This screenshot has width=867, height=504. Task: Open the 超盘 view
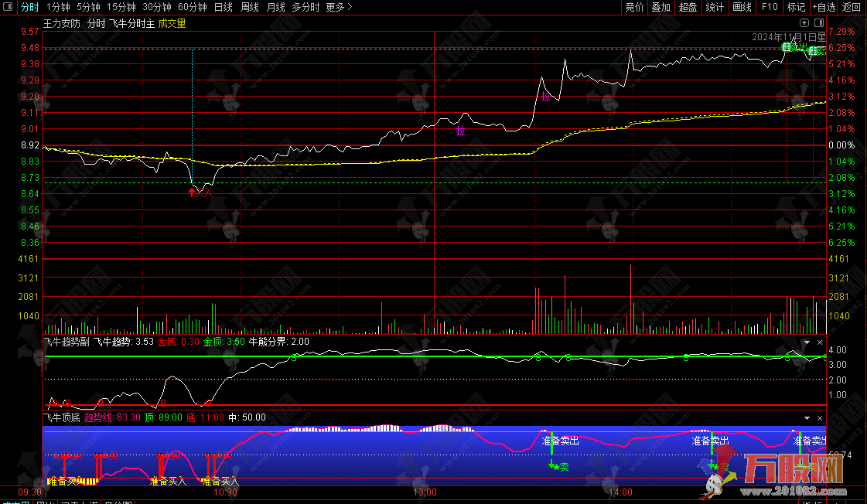pos(688,7)
